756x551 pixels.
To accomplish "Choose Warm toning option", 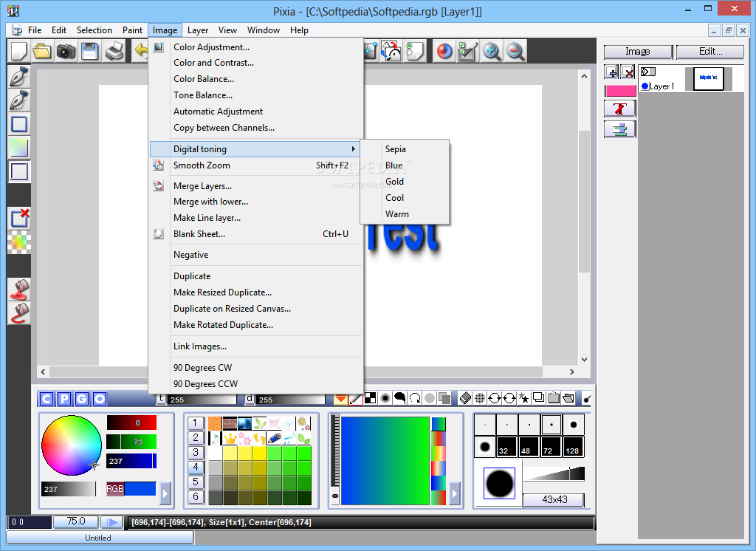I will tap(396, 213).
